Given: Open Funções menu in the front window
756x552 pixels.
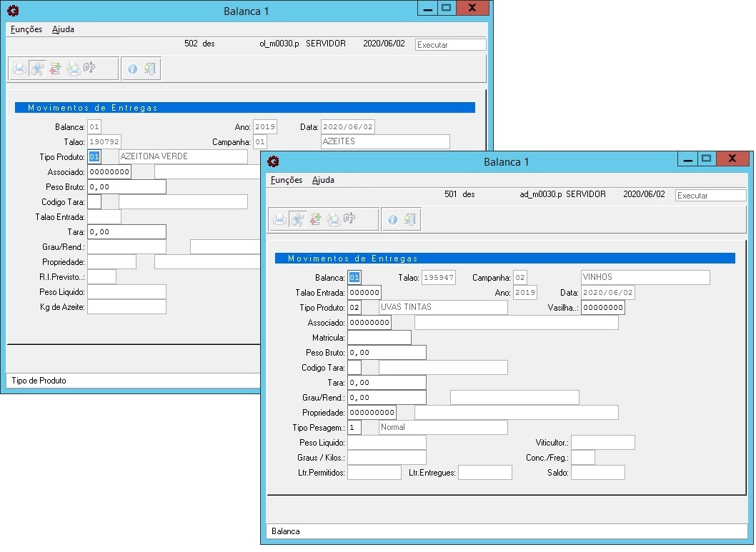Looking at the screenshot, I should (287, 180).
